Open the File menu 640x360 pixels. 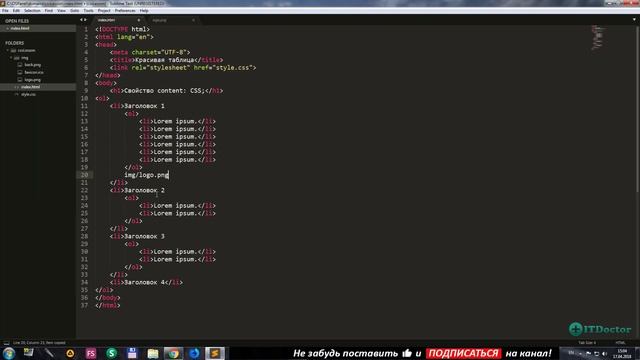coord(5,11)
